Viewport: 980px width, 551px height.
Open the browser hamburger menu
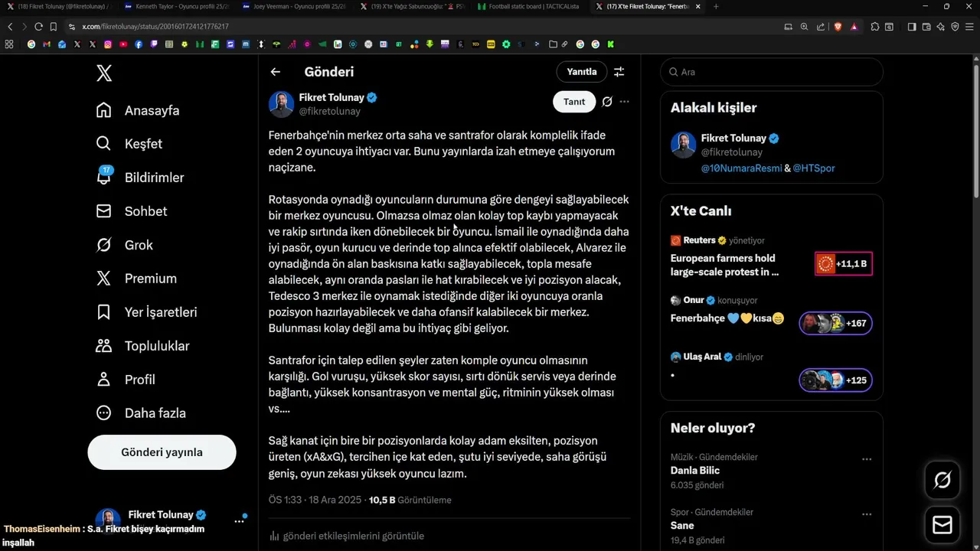pyautogui.click(x=969, y=26)
